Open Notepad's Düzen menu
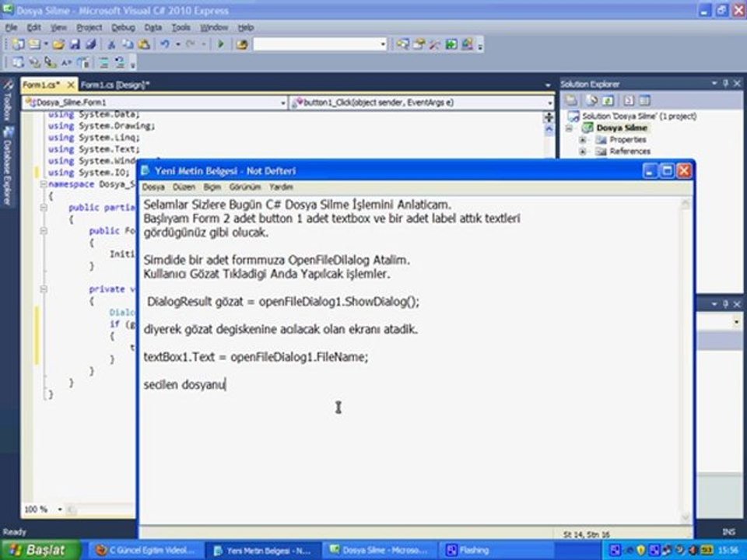747x560 pixels. (184, 187)
